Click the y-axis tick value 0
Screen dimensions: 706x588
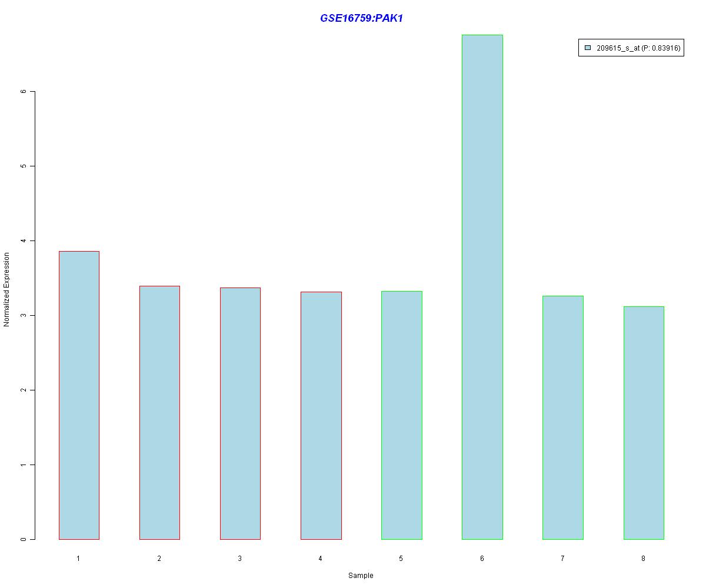tap(24, 539)
